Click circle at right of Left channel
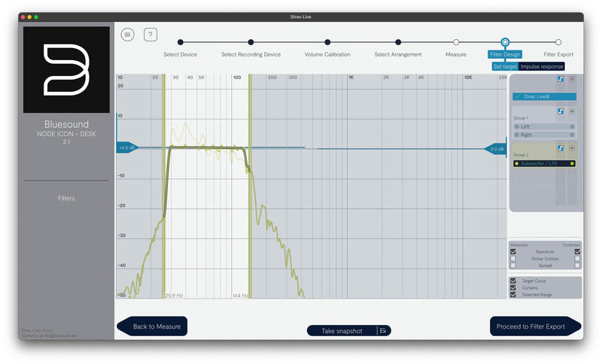The height and width of the screenshot is (364, 602). 572,126
